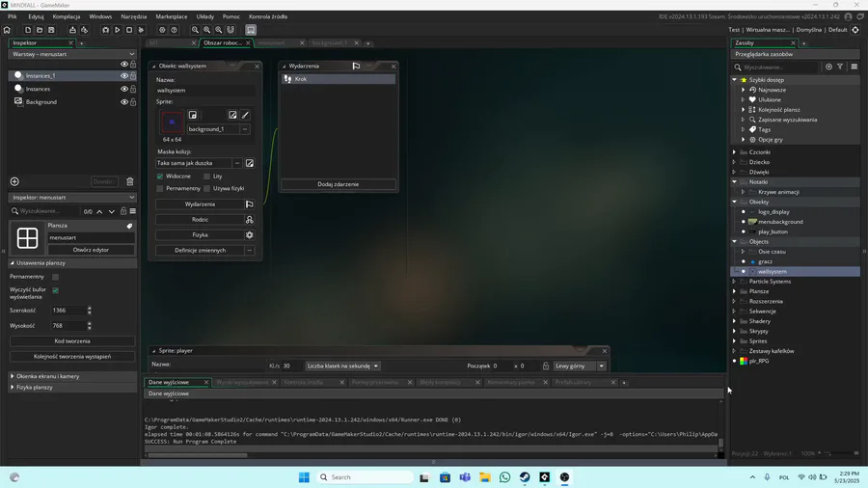Screen dimensions: 868x488
Task: Run the game with play icon
Action: click(x=118, y=30)
